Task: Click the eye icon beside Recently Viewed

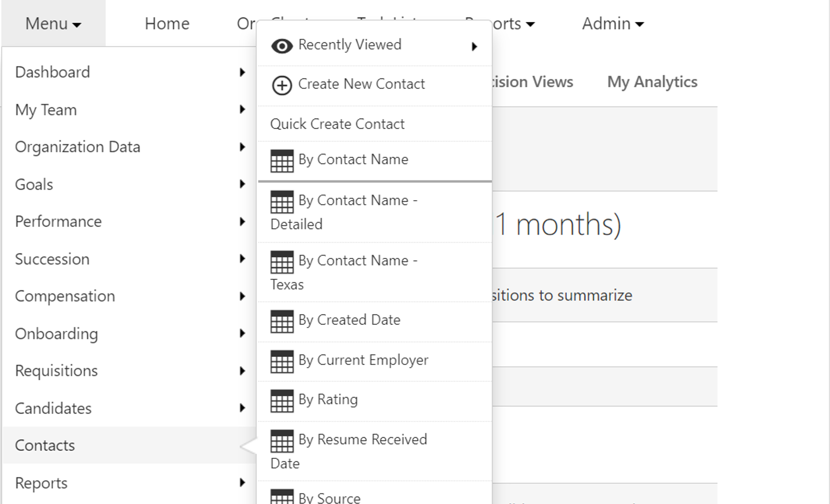Action: pos(282,46)
